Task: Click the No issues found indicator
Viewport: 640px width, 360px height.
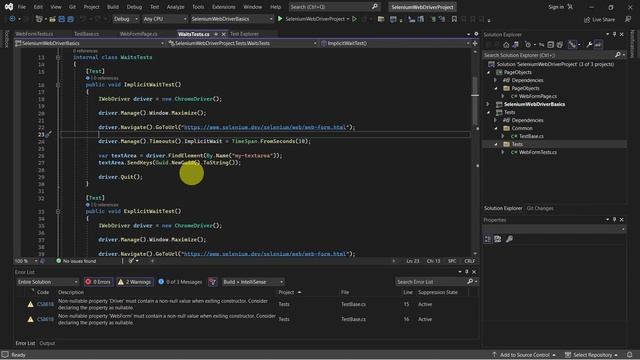Action: (76, 261)
